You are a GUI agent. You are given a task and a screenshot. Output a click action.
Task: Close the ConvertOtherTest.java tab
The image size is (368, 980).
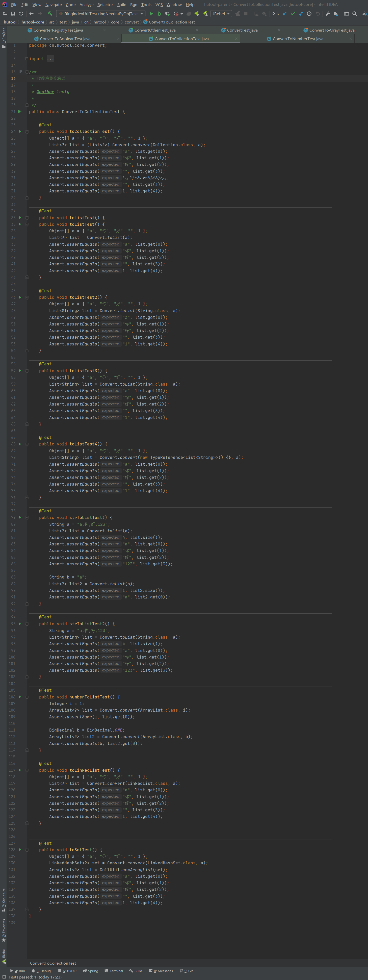[197, 30]
